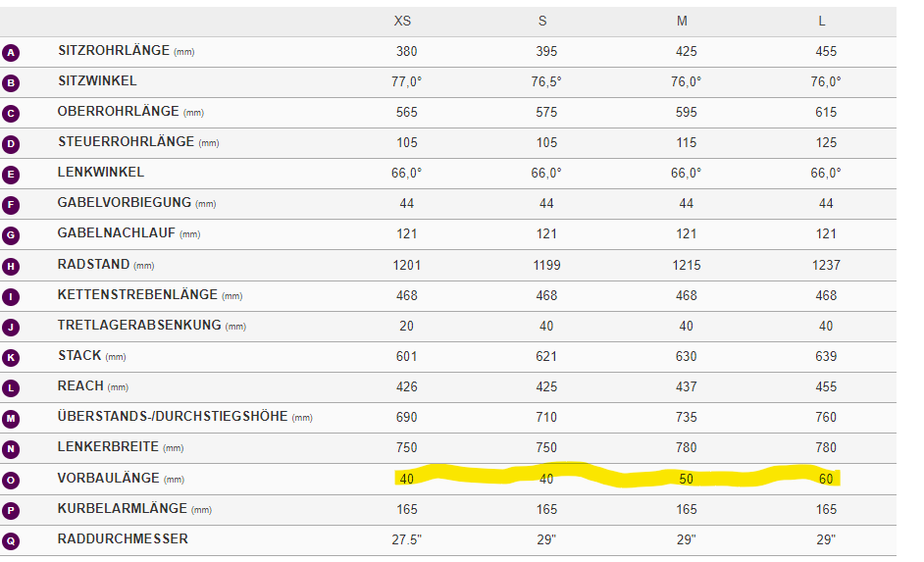Click the K badge beside Stack
The width and height of the screenshot is (924, 562).
(11, 358)
